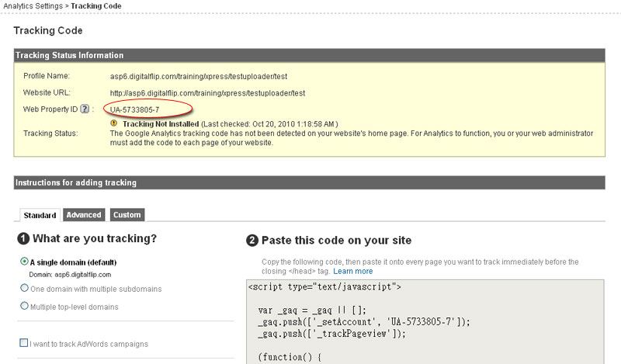621x364 pixels.
Task: Click the _trackPageview line in code
Action: click(332, 334)
